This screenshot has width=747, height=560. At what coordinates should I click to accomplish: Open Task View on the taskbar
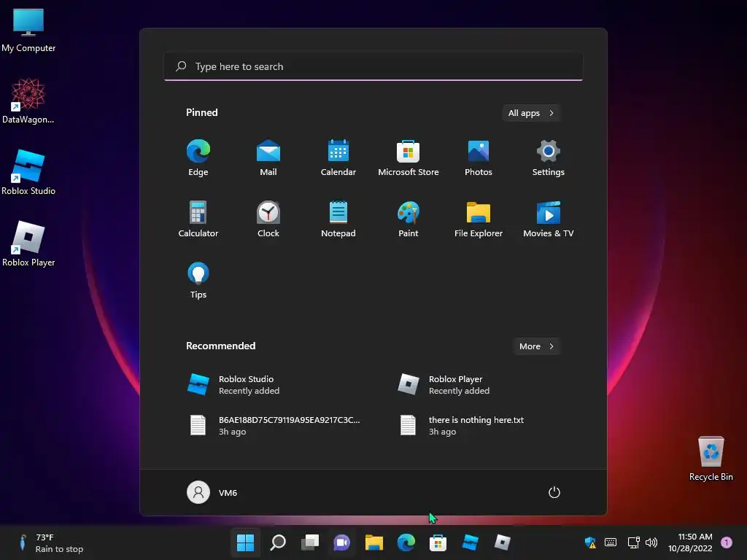[x=309, y=542]
